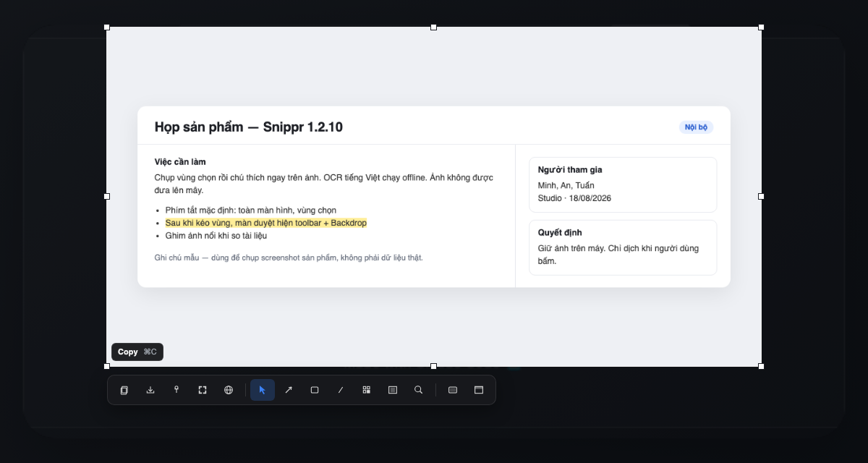Click the "Giữ ảnh trên máy" decision text
Image resolution: width=868 pixels, height=463 pixels.
coord(618,255)
